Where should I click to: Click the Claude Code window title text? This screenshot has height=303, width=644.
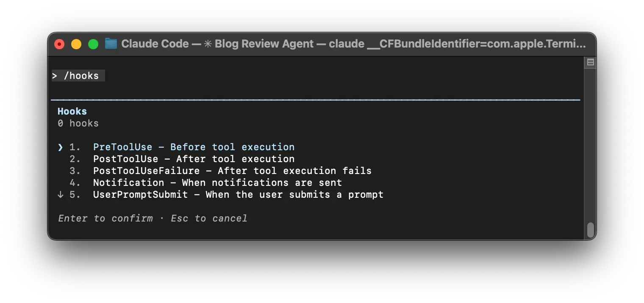[x=155, y=44]
